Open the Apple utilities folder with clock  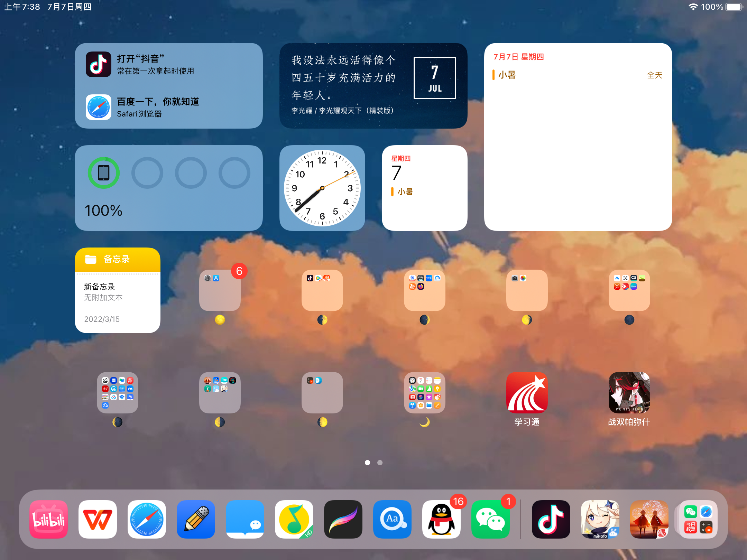(425, 393)
